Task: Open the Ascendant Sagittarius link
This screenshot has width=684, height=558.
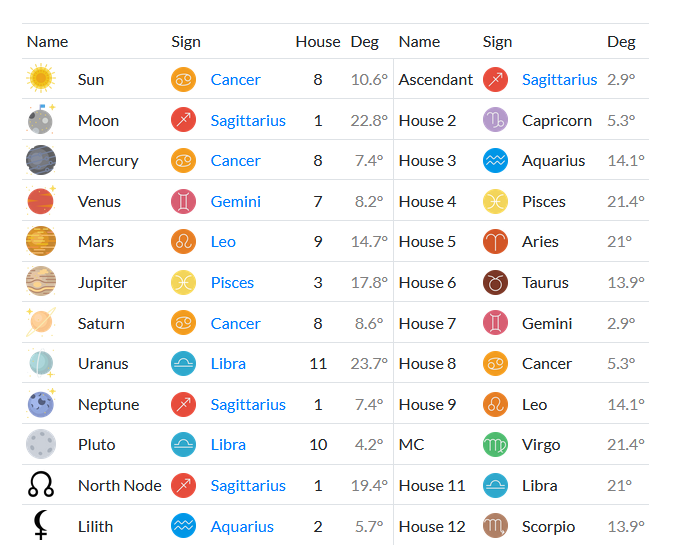Action: 560,79
